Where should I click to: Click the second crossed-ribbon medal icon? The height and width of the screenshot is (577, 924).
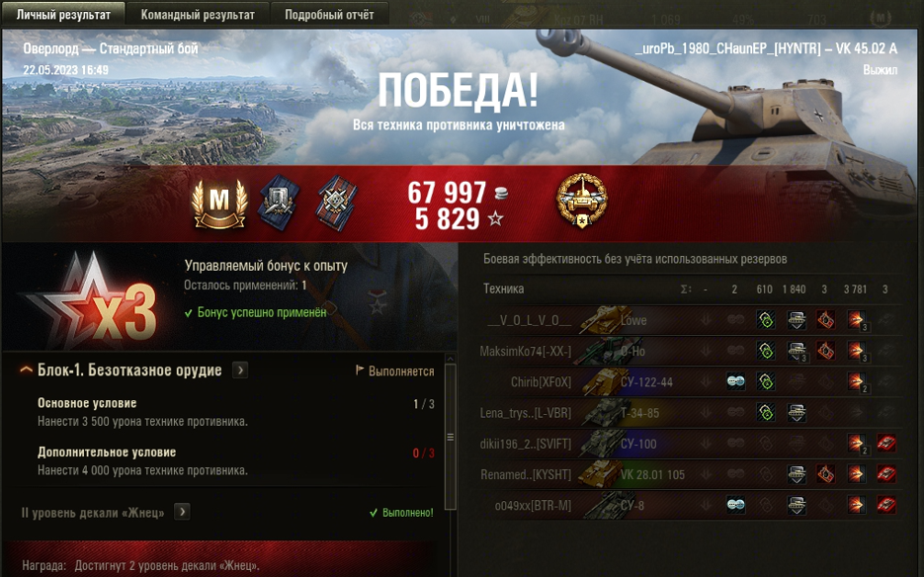point(336,204)
